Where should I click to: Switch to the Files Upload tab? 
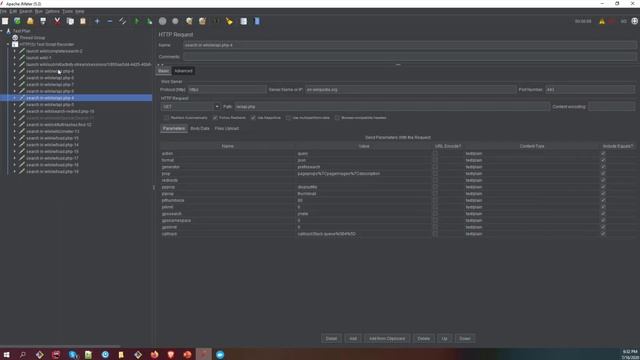pyautogui.click(x=227, y=129)
